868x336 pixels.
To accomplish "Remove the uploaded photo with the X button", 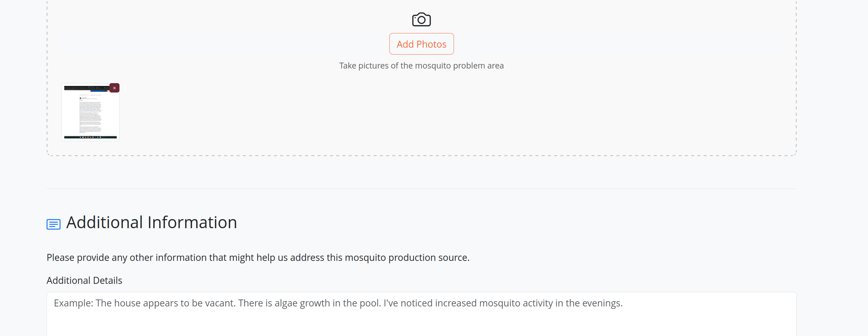I will 114,88.
